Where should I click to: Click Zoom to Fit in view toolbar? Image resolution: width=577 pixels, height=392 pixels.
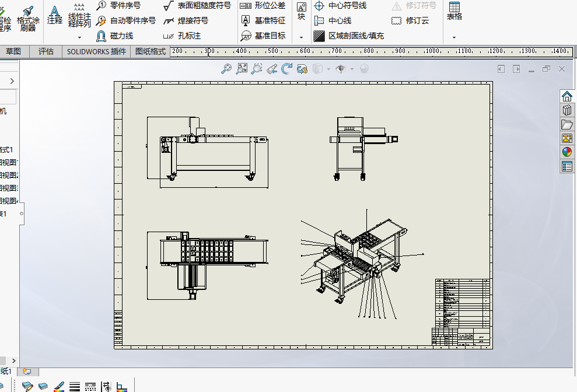pos(226,69)
